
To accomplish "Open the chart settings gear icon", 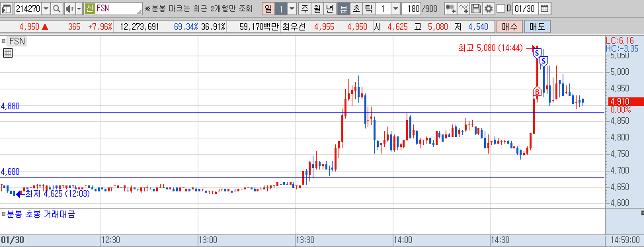I will 489,8.
